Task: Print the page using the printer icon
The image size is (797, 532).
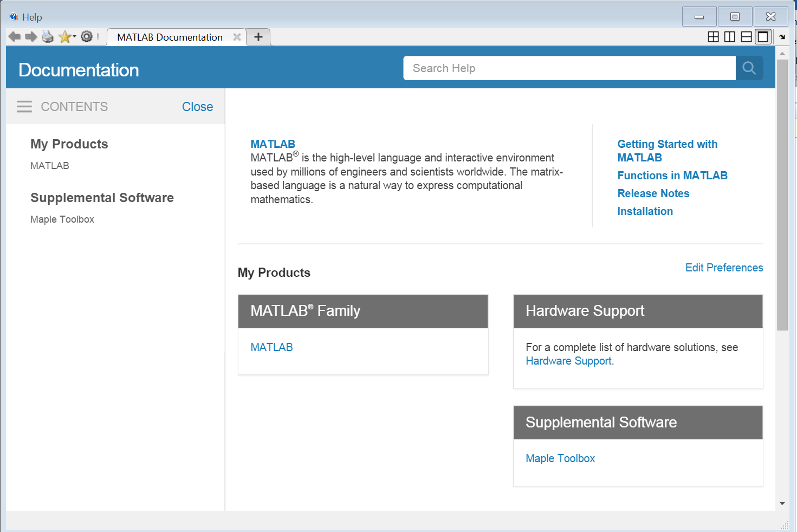Action: tap(48, 37)
